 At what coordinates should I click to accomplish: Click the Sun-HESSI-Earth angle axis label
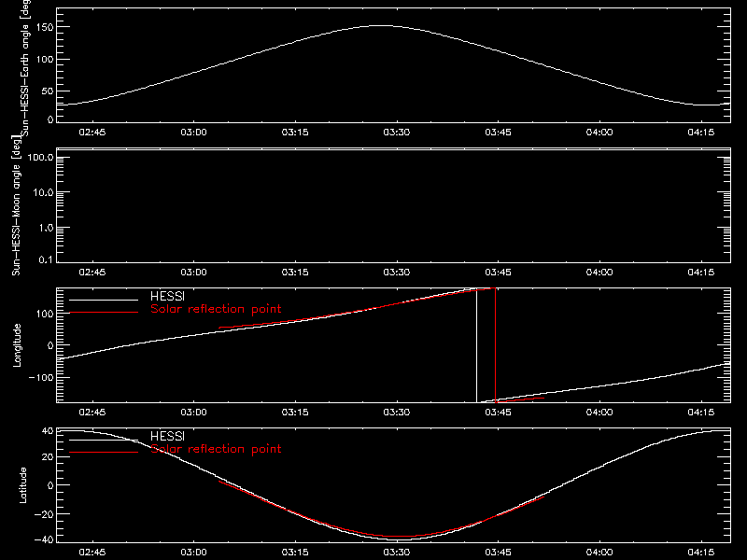(x=25, y=68)
